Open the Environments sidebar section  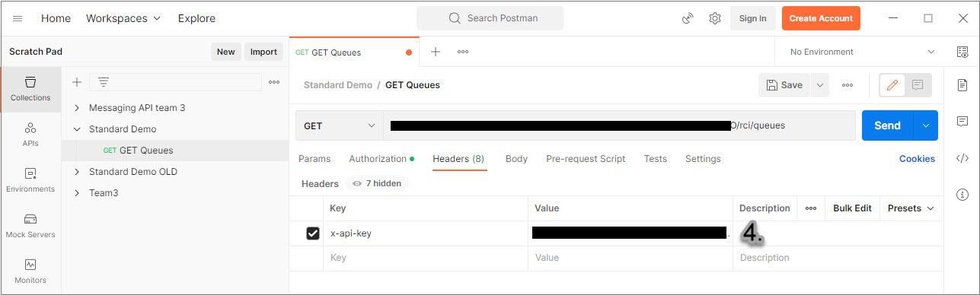tap(30, 180)
